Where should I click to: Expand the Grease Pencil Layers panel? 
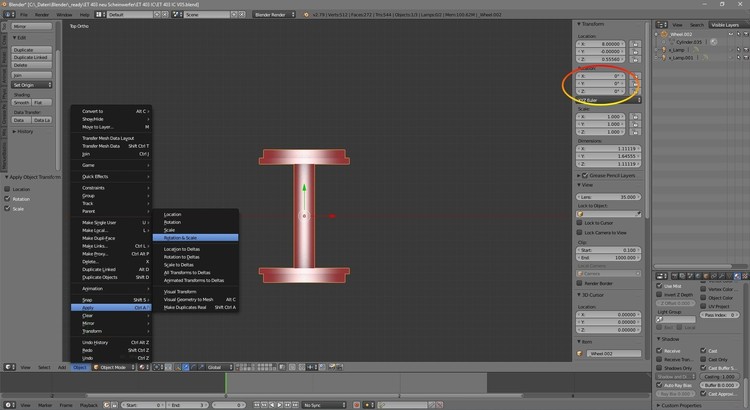point(579,176)
